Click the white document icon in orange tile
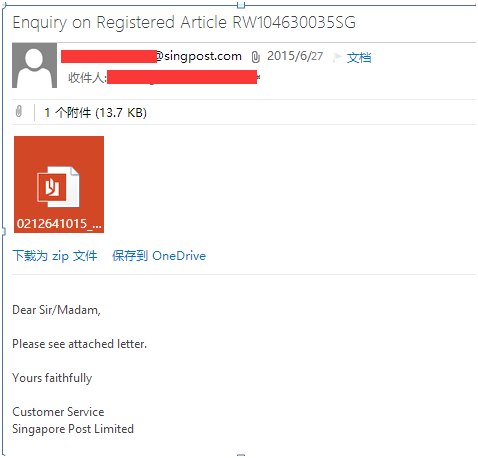This screenshot has height=458, width=478. [59, 187]
